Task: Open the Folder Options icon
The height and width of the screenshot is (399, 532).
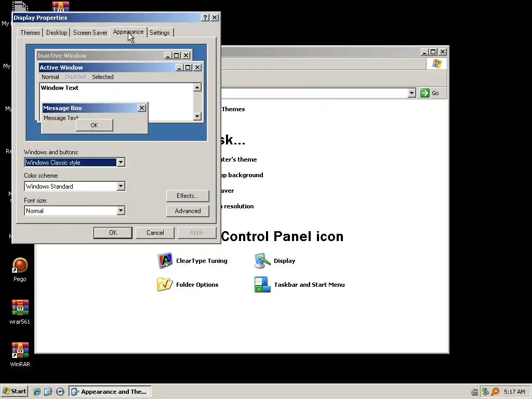Action: [x=188, y=284]
